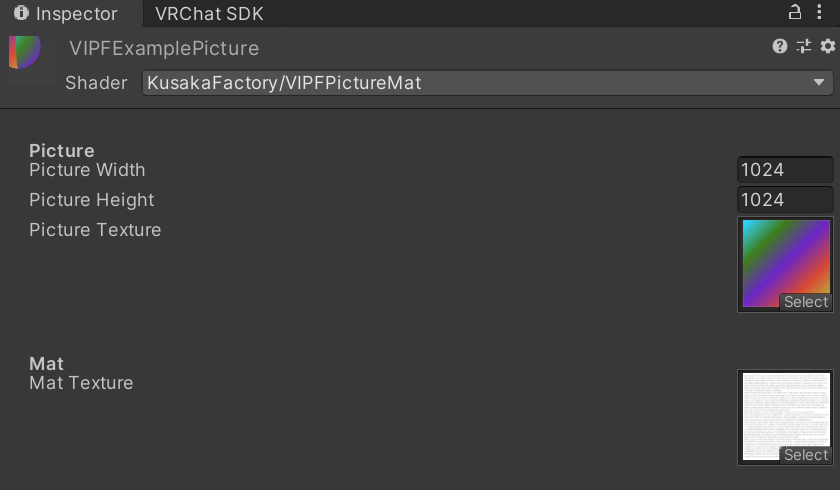This screenshot has width=840, height=490.
Task: Open the material settings gear menu
Action: pyautogui.click(x=827, y=46)
